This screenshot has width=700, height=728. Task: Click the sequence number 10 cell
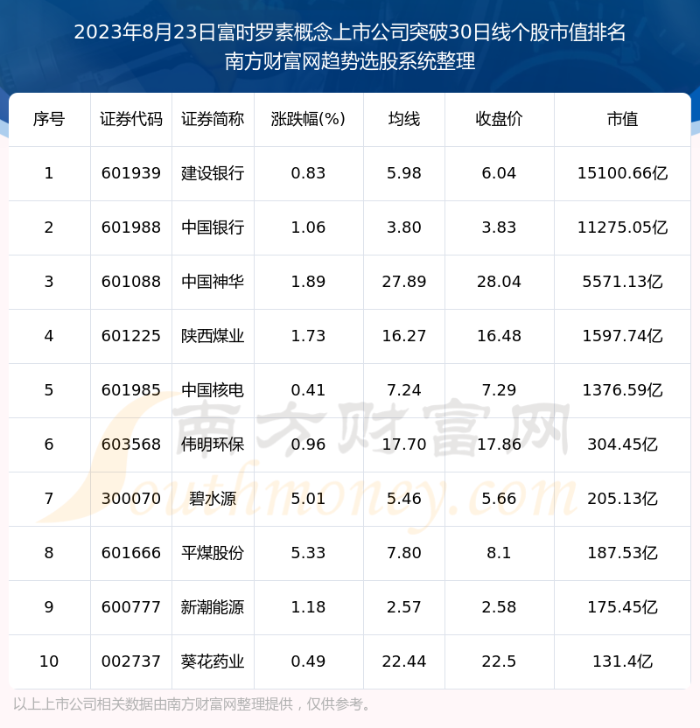(49, 662)
